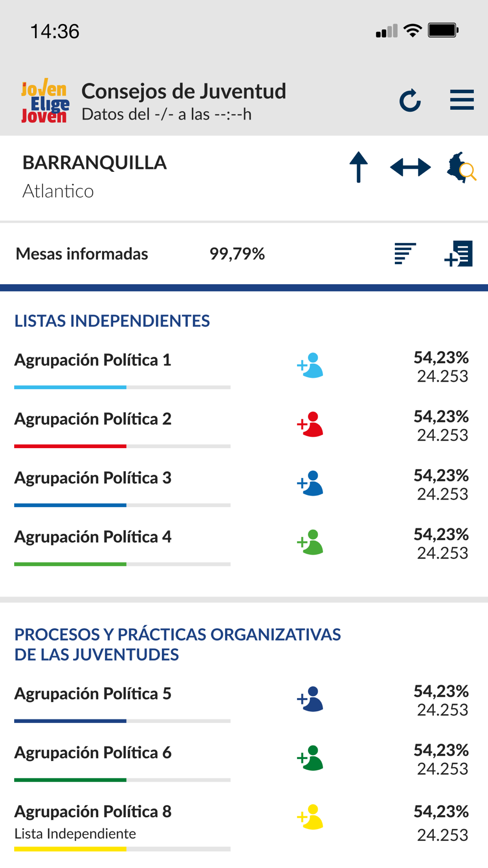Tap the left-right compare arrows icon
488x868 pixels.
(x=410, y=167)
